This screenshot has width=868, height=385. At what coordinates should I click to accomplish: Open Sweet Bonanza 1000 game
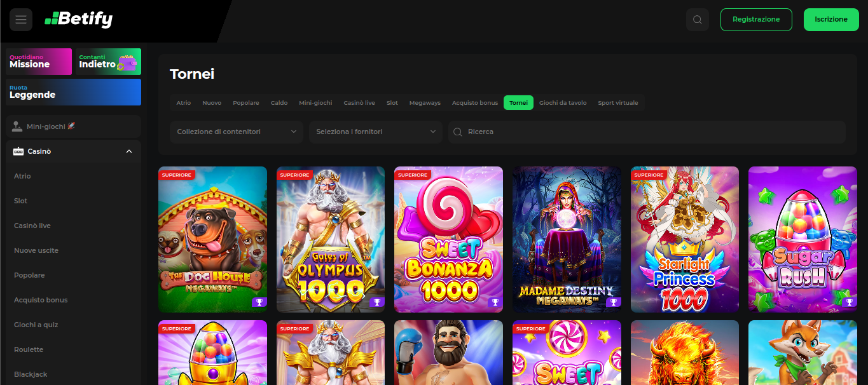coord(448,240)
